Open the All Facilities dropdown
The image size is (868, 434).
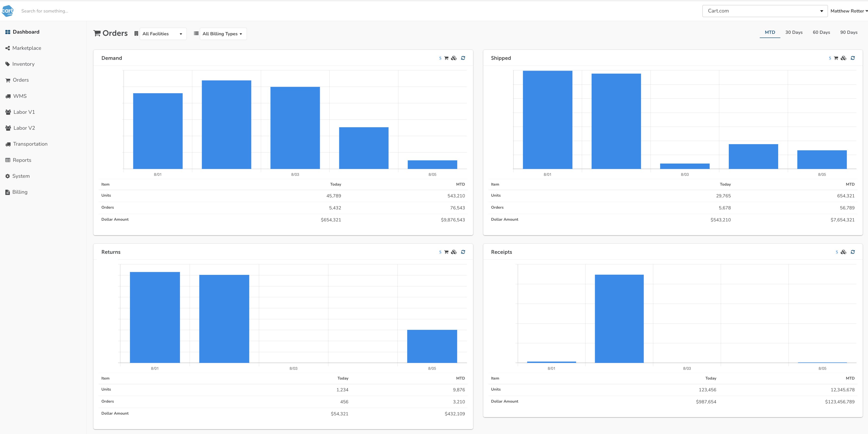(163, 34)
